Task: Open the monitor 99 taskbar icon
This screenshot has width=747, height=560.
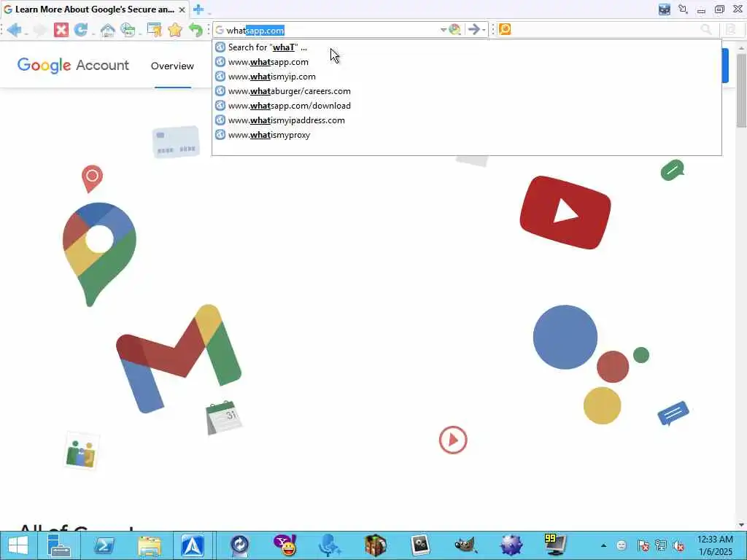Action: click(555, 545)
